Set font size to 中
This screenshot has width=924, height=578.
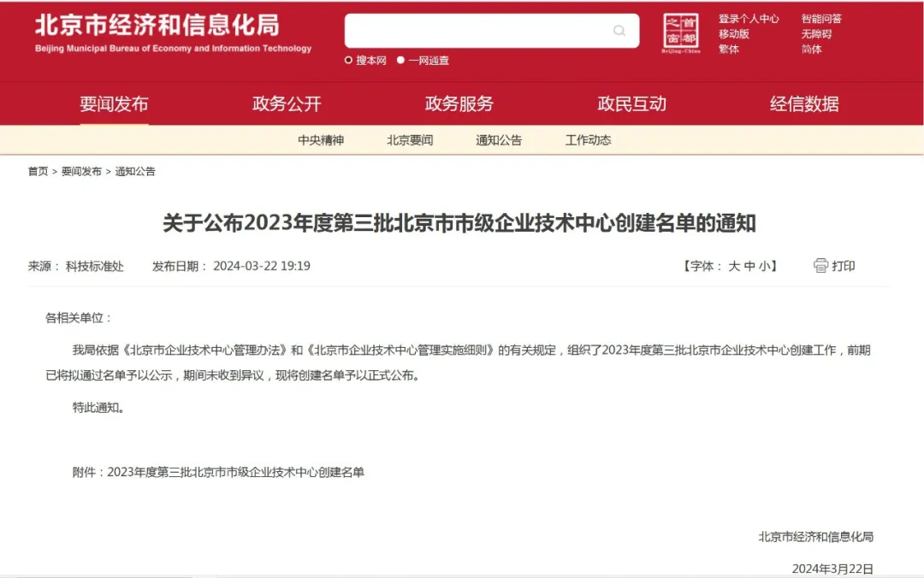(x=749, y=266)
